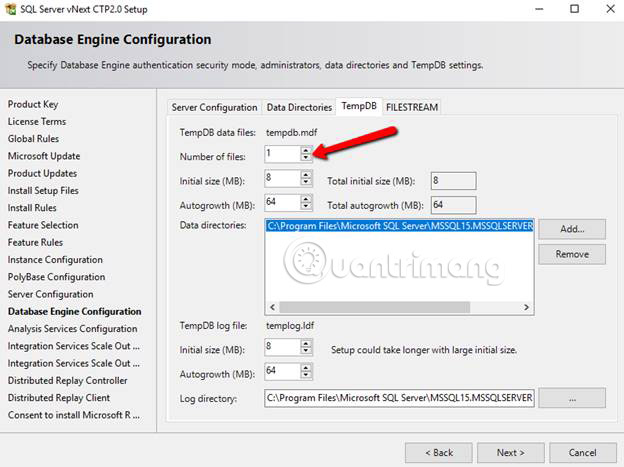Click the Total initial size field

453,181
